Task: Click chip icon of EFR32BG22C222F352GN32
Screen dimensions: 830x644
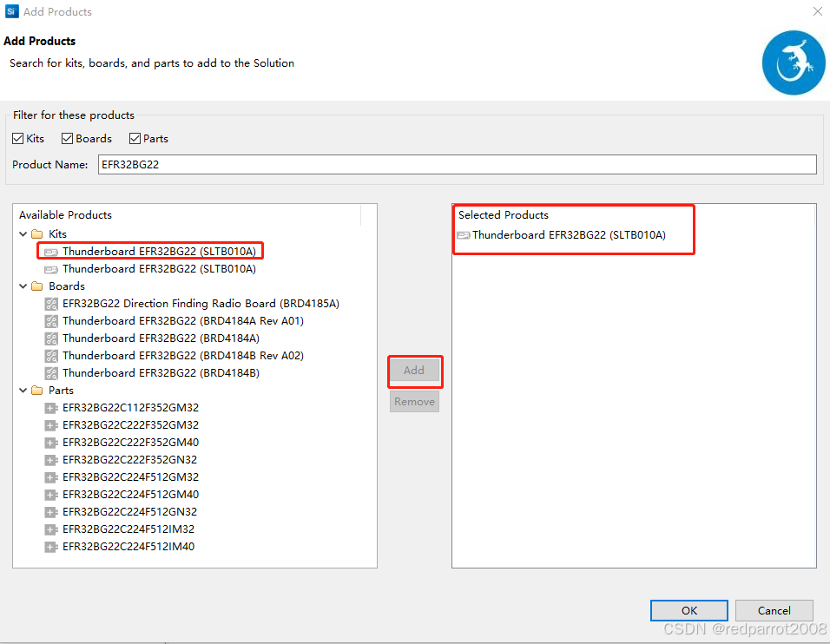Action: [x=51, y=460]
